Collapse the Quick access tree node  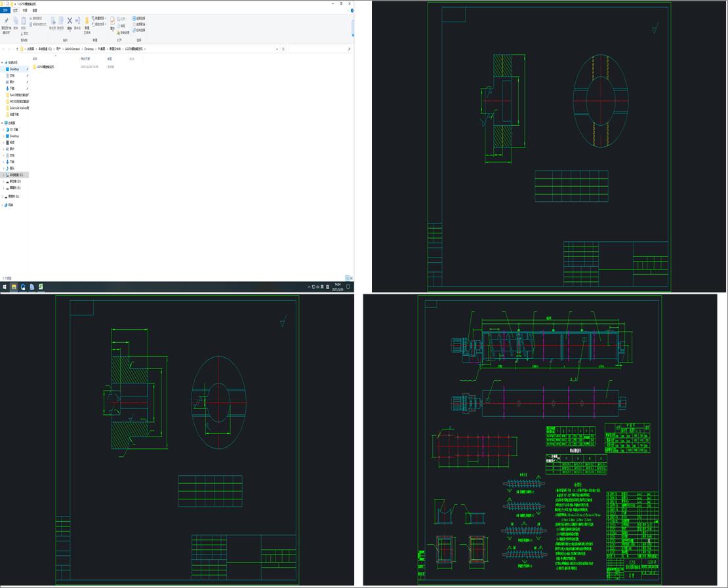click(x=3, y=63)
